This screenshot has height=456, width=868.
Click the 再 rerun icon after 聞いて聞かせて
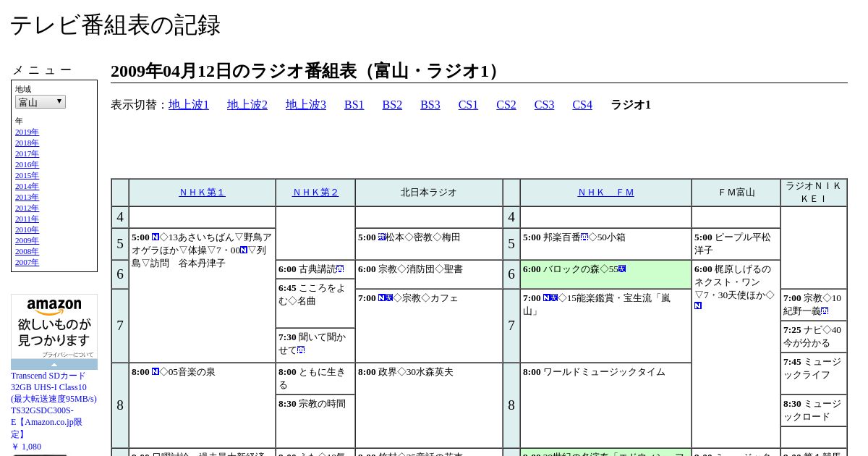(x=301, y=350)
